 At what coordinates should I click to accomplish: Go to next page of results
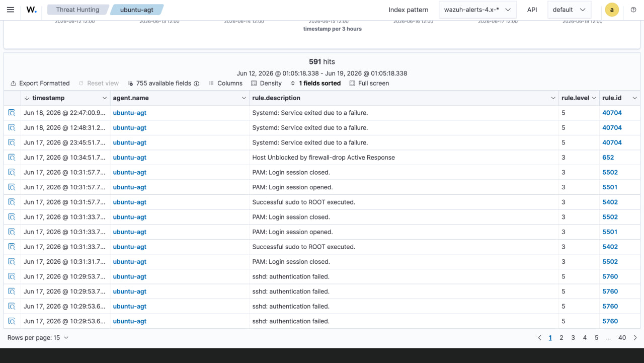tap(635, 338)
